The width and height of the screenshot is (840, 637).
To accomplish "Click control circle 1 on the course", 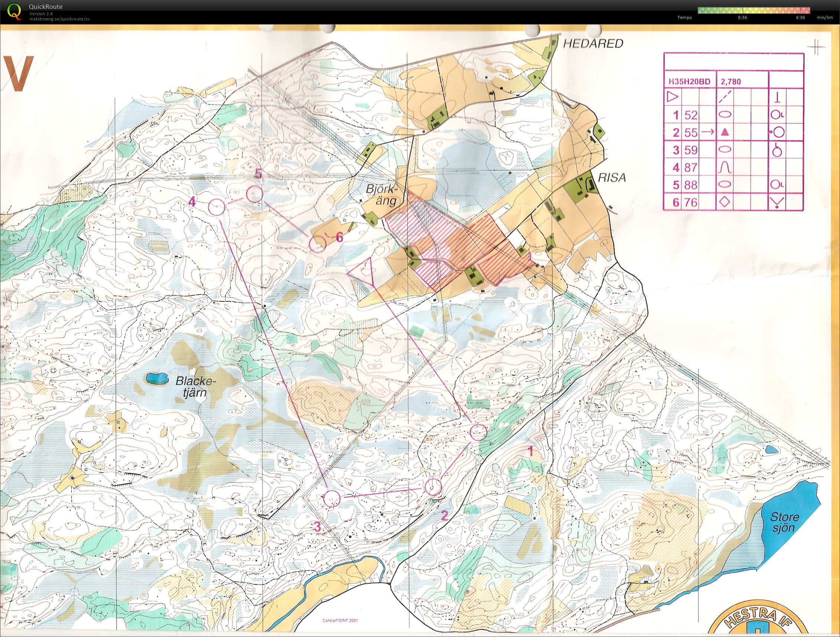I will pyautogui.click(x=478, y=432).
